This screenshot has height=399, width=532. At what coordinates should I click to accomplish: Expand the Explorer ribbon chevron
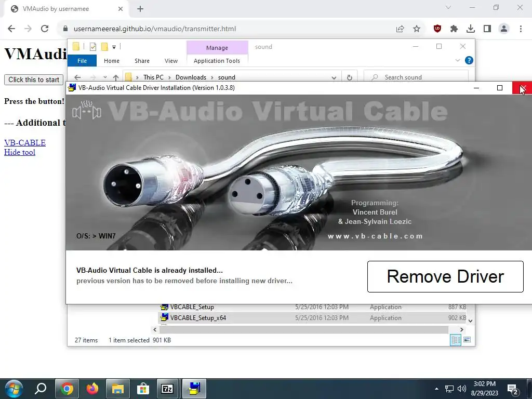tap(457, 60)
